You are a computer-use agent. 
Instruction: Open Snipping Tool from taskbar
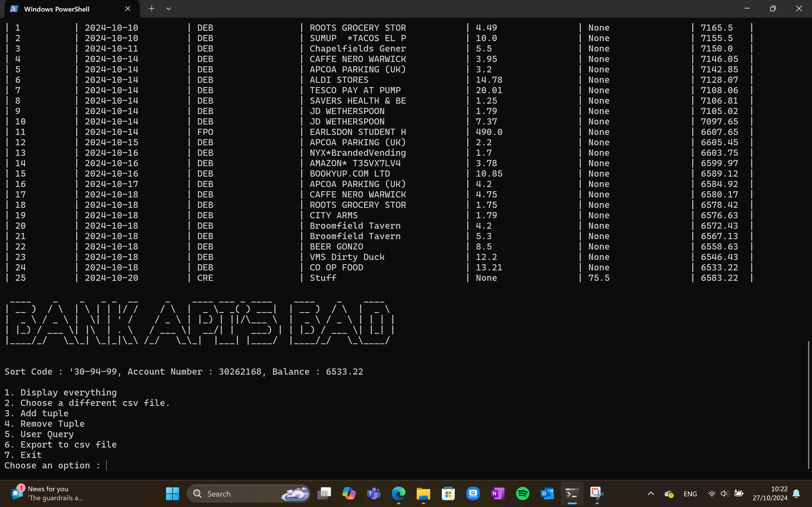tap(597, 493)
